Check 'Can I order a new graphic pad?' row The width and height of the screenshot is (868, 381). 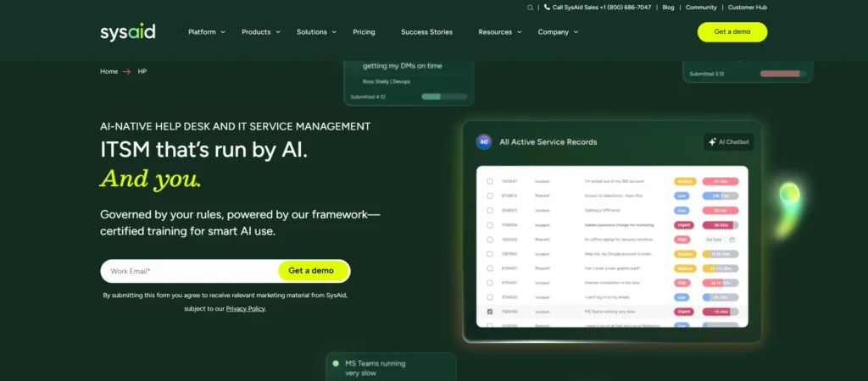pyautogui.click(x=489, y=268)
